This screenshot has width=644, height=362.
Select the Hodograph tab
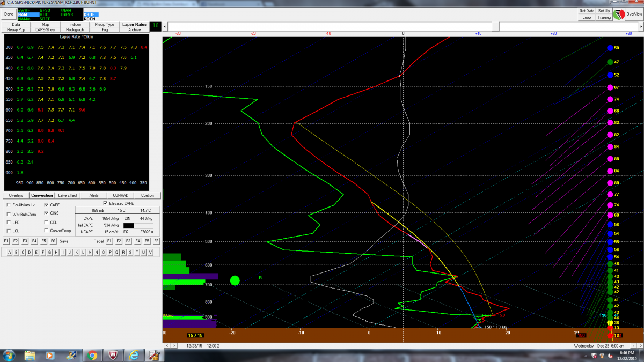pyautogui.click(x=75, y=30)
